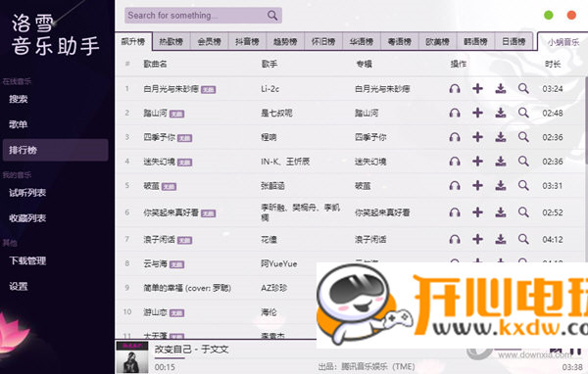588x374 pixels.
Task: Download the song 破茧
Action: click(x=500, y=185)
